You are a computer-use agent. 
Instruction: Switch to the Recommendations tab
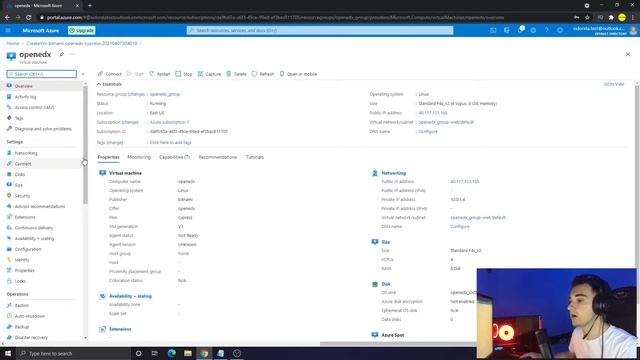(218, 157)
